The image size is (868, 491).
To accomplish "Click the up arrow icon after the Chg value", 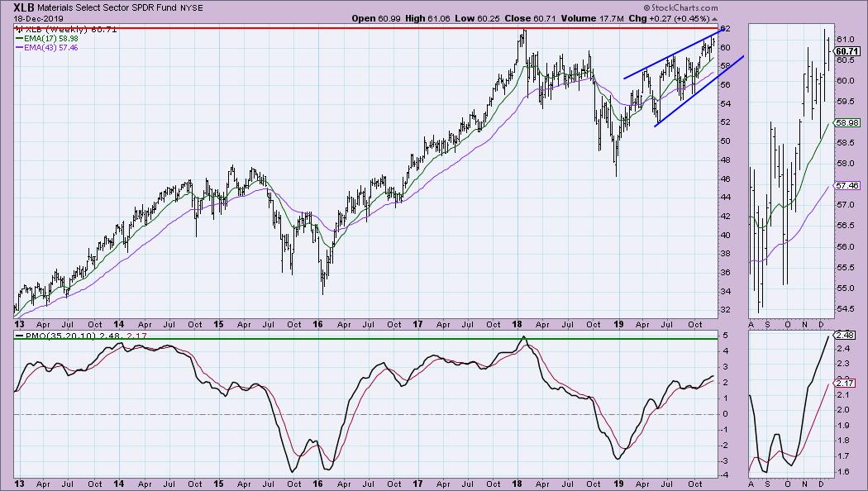I will (x=715, y=19).
